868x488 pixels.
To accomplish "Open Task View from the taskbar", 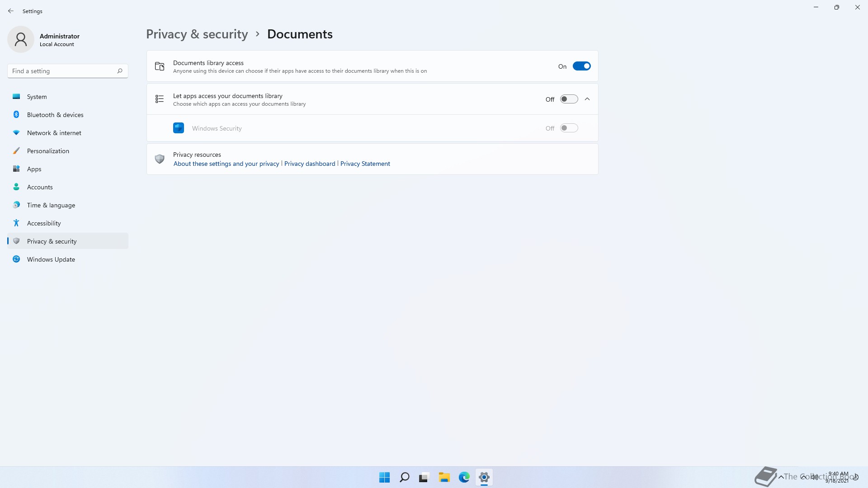I will point(424,477).
